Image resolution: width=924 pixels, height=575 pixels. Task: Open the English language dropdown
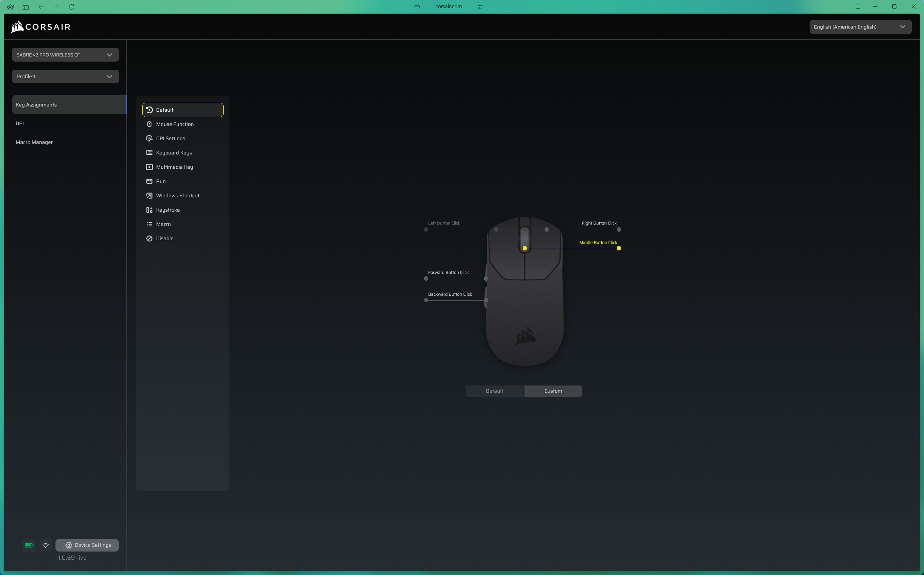[860, 27]
